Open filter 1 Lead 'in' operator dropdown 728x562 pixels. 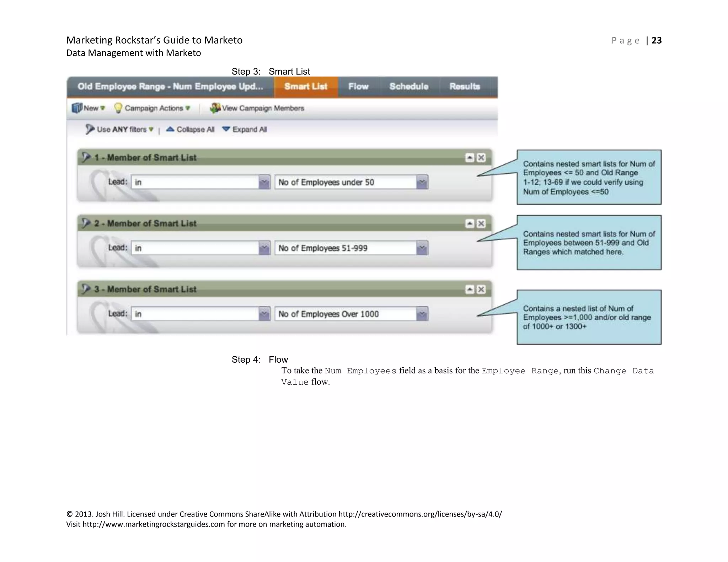pos(264,182)
